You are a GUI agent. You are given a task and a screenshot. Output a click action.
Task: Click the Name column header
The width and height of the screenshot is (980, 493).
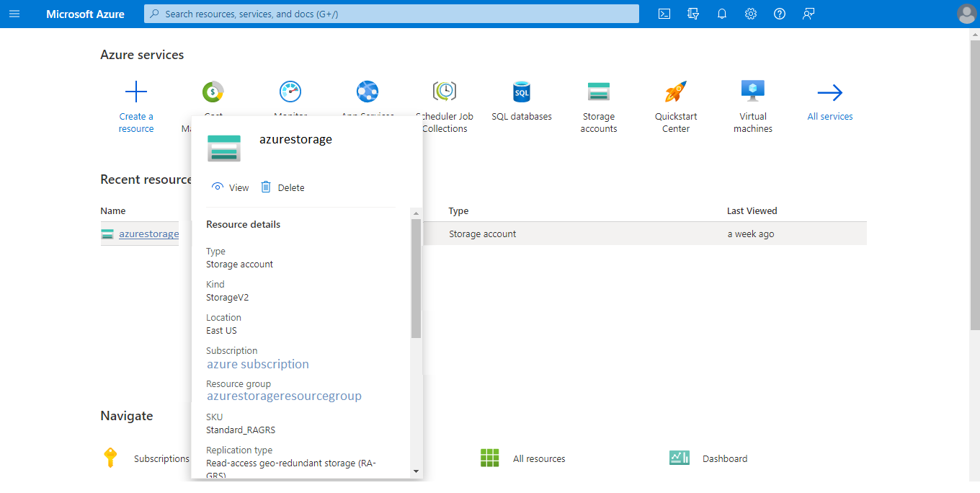(x=113, y=210)
